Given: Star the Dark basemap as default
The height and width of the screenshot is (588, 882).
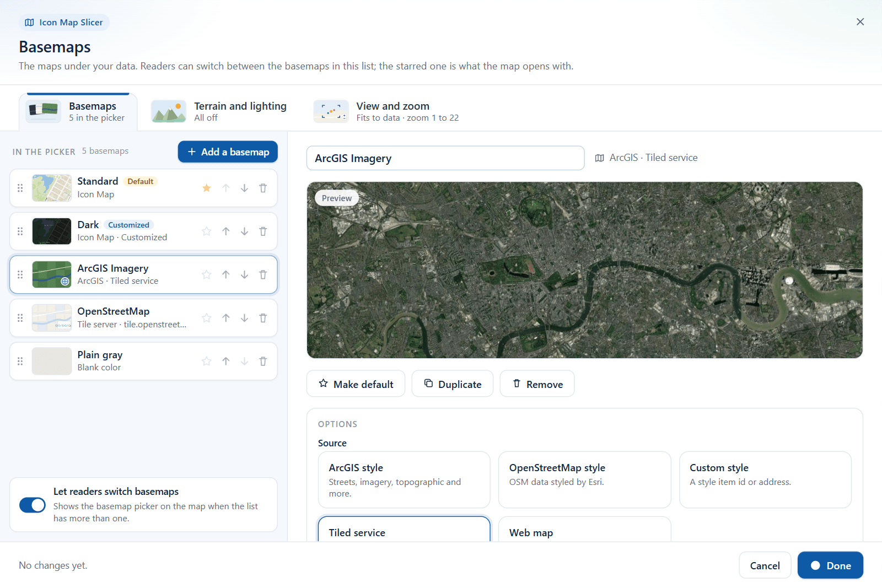Looking at the screenshot, I should 207,231.
